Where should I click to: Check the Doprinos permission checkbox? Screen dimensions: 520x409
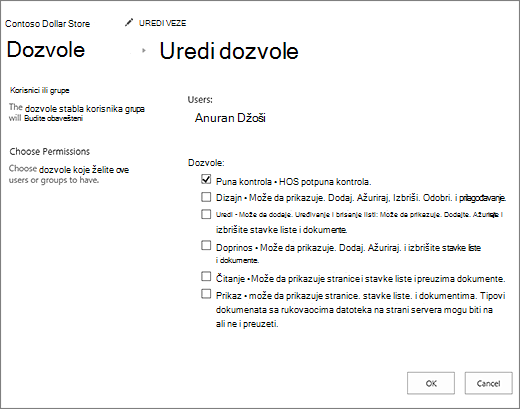pos(206,245)
